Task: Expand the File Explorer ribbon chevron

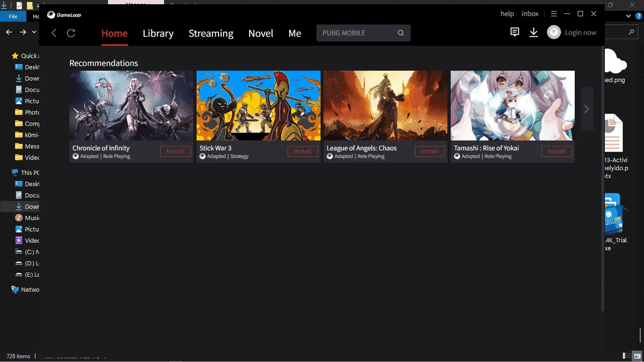Action: coord(628,16)
